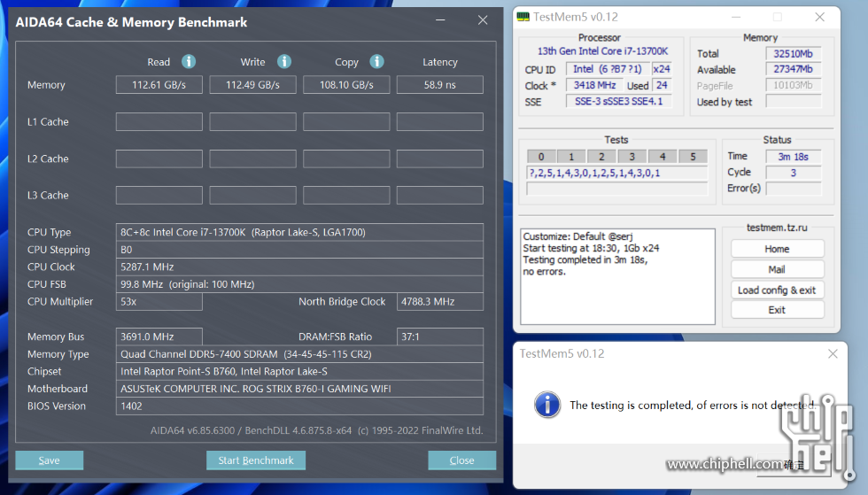Minimize the AIDA64 benchmark window
Screen dimensions: 868x495
440,20
